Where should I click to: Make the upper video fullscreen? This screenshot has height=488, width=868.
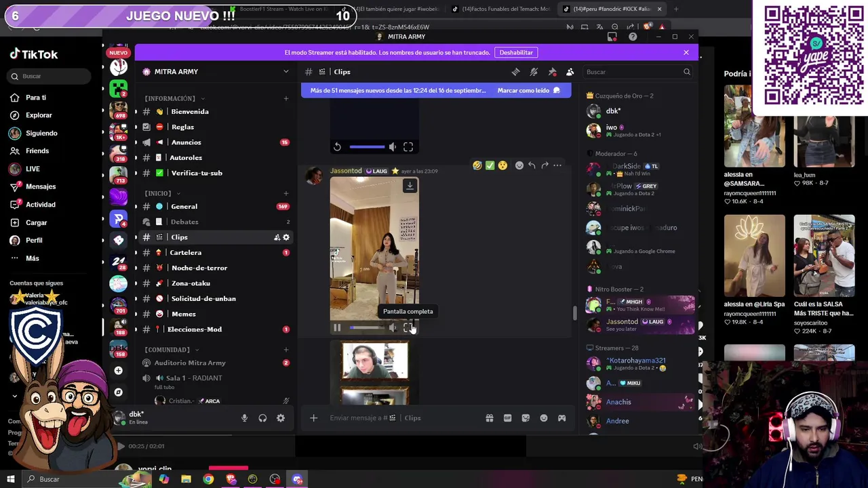tap(408, 147)
